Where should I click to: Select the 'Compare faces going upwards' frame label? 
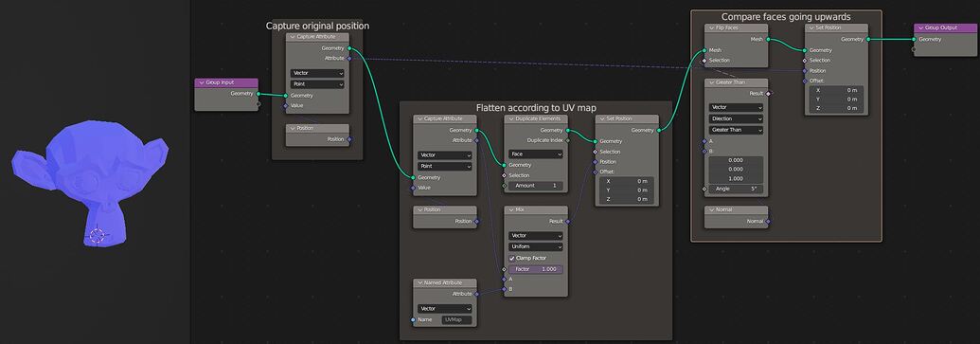786,17
